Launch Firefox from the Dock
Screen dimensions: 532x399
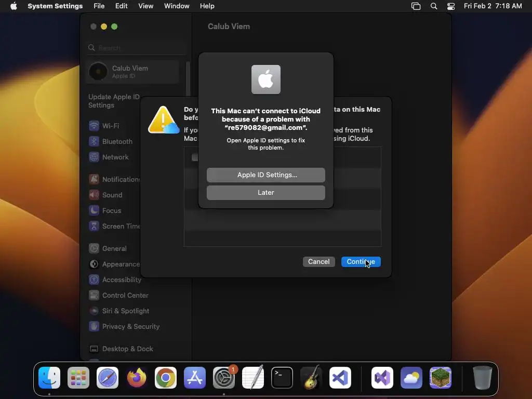click(137, 378)
